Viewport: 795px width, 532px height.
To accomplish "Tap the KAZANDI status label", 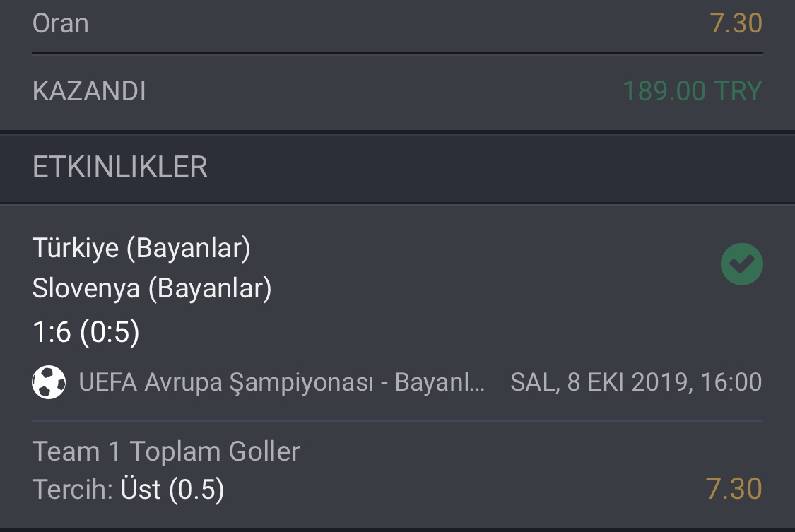I will point(89,91).
